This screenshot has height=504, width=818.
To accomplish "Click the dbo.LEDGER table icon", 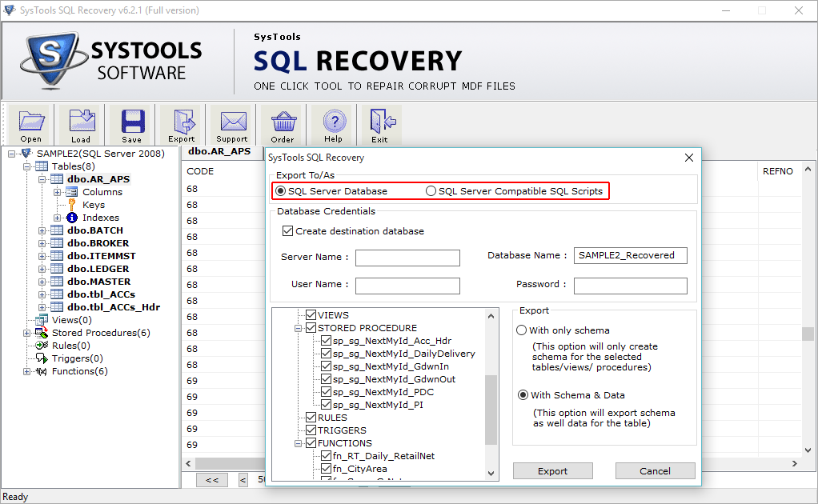I will [x=57, y=269].
